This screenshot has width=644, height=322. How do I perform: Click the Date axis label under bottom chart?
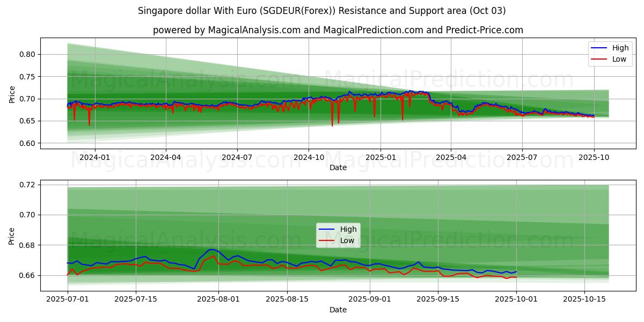338,310
